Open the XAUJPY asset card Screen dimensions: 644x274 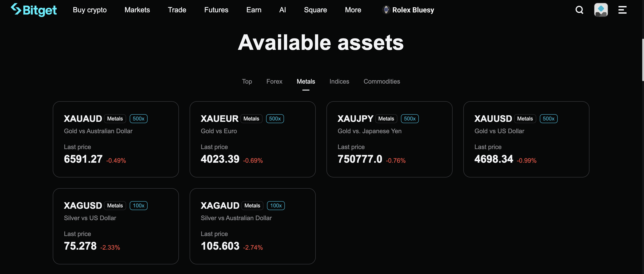pyautogui.click(x=390, y=139)
